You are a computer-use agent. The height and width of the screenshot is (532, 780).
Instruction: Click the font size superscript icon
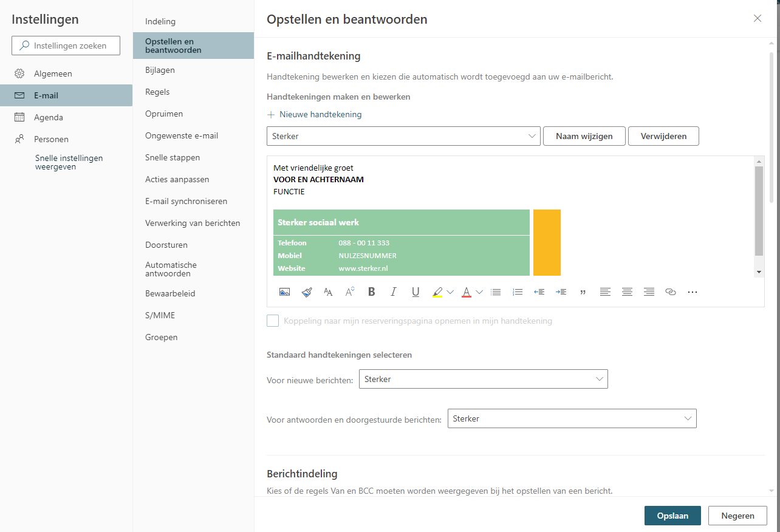click(350, 292)
